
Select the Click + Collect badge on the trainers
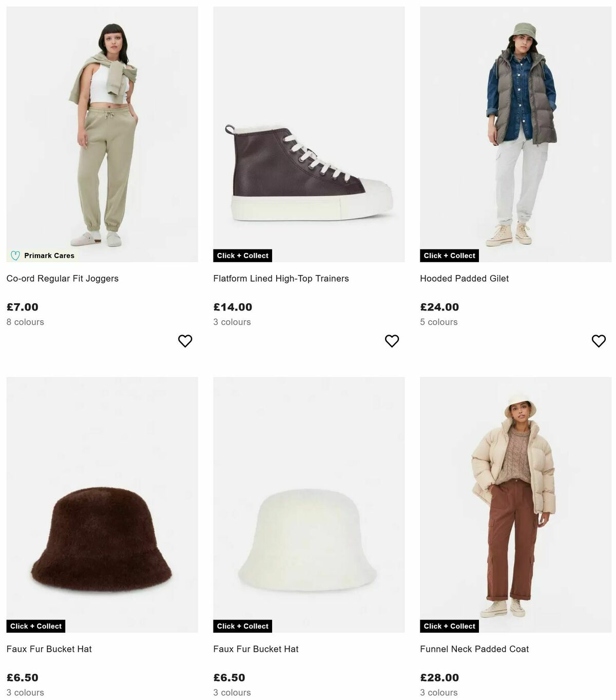coord(242,255)
